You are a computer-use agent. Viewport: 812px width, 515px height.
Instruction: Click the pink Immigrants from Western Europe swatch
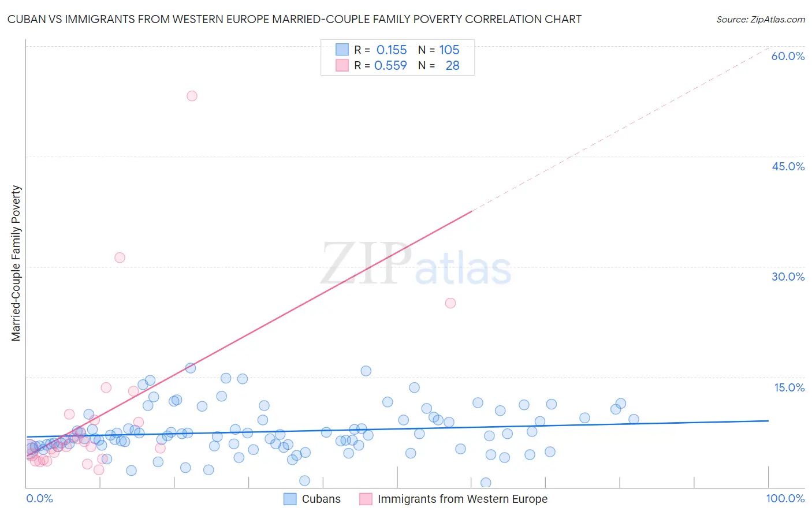coord(366,499)
